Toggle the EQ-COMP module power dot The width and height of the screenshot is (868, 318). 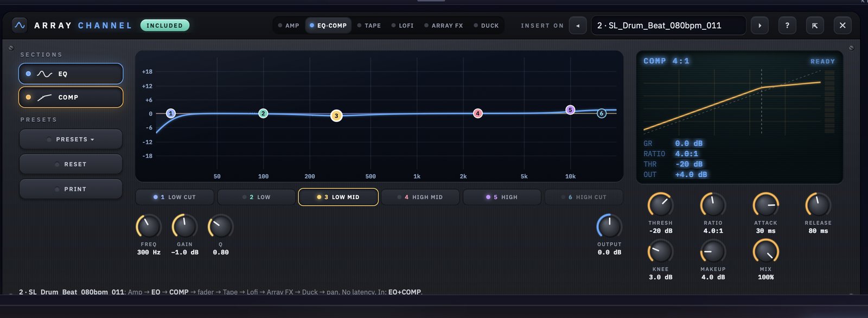312,26
